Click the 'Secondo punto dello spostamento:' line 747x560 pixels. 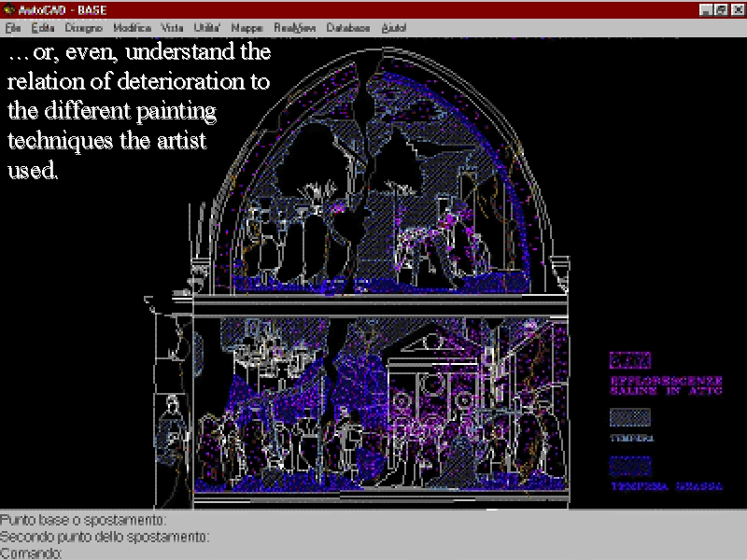(105, 537)
